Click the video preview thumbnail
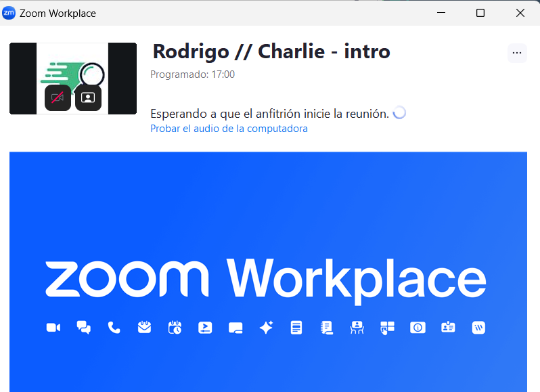The width and height of the screenshot is (540, 392). click(73, 79)
